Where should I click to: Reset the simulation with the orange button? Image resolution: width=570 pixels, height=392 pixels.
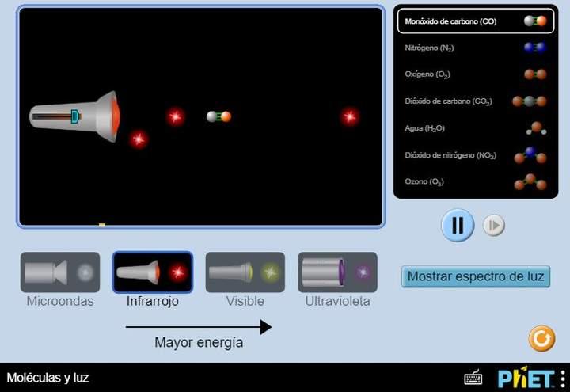(541, 339)
